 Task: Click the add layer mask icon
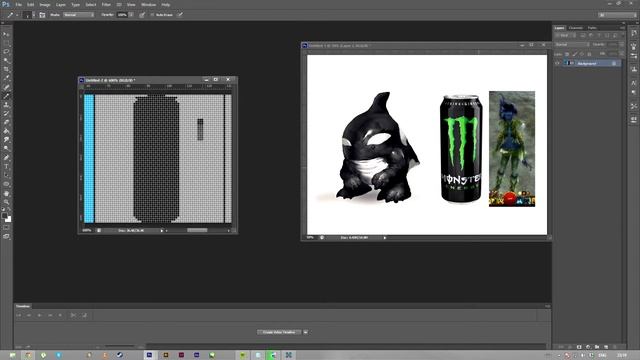579,347
